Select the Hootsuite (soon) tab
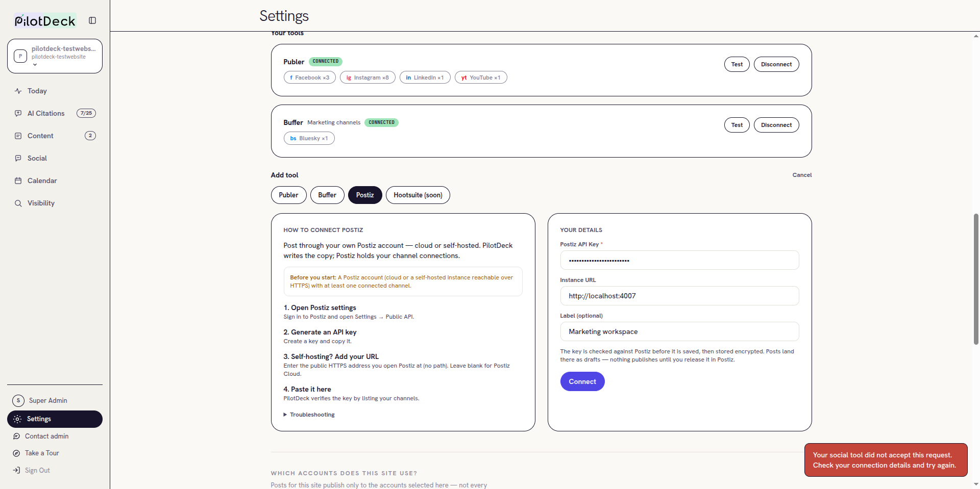This screenshot has width=980, height=489. (418, 195)
